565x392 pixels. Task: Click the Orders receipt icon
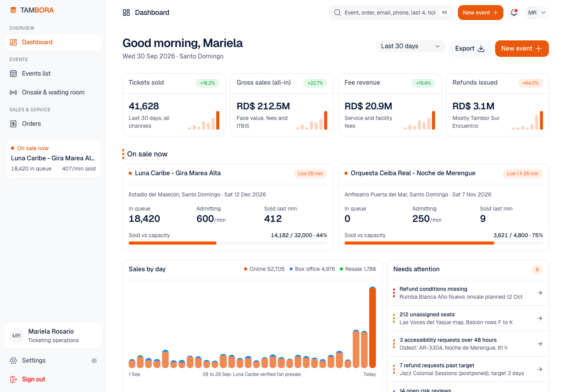pos(13,124)
